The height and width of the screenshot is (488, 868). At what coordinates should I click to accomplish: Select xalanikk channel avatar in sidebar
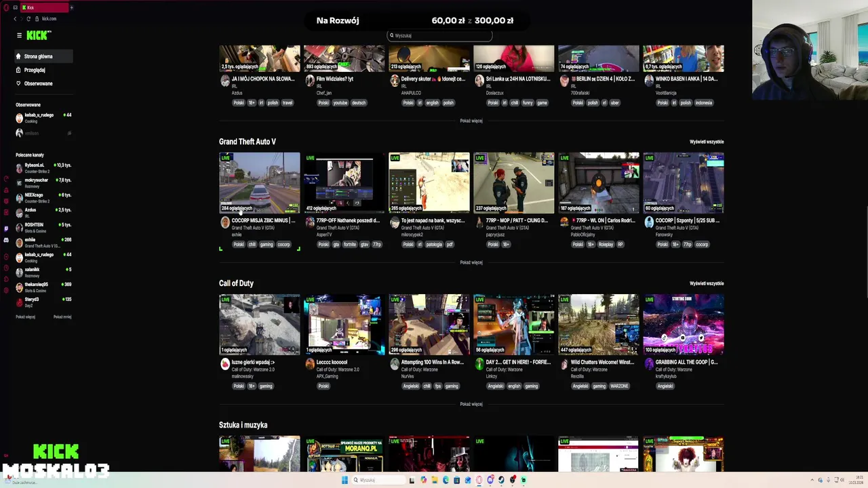tap(19, 272)
